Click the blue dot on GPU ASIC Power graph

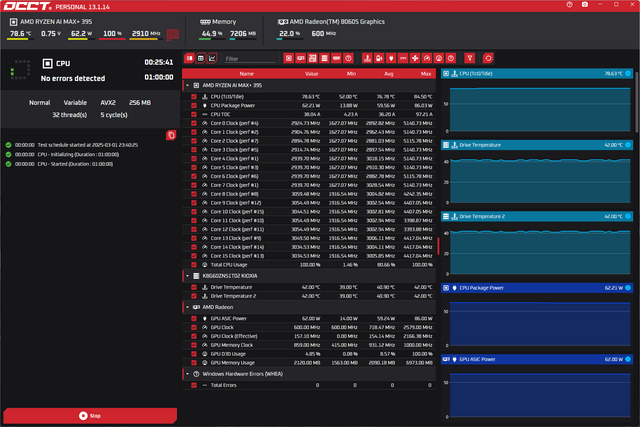click(x=628, y=359)
